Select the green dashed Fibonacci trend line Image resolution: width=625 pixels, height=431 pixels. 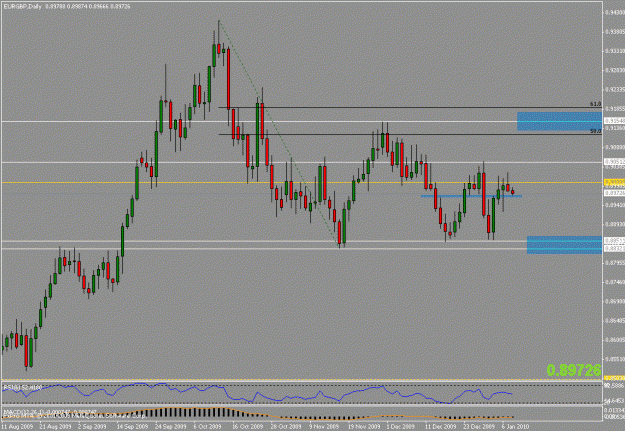278,131
